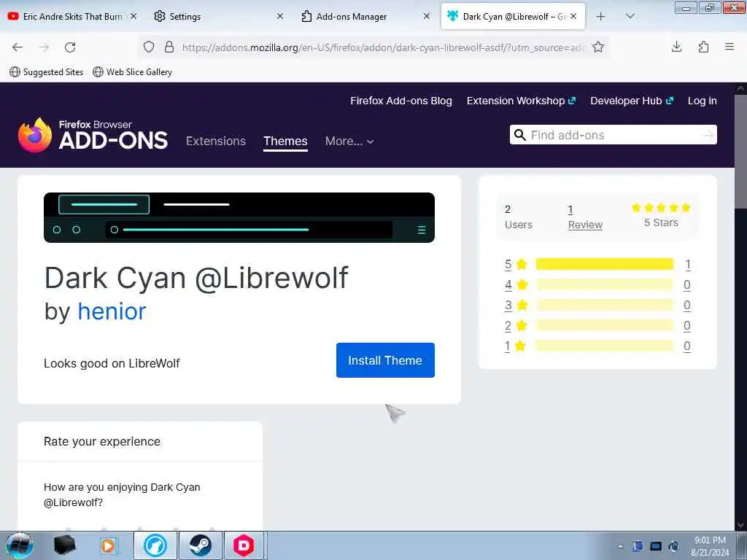The width and height of the screenshot is (747, 560).
Task: Open the tracking protection shield icon
Action: tap(149, 47)
